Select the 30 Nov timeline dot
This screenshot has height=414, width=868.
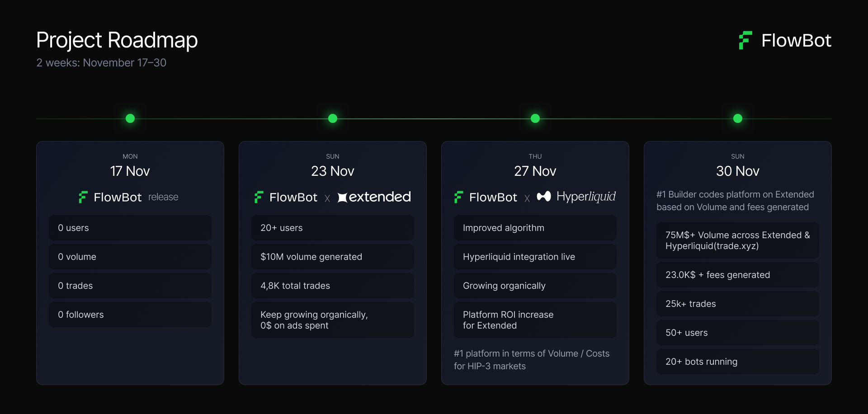point(738,118)
